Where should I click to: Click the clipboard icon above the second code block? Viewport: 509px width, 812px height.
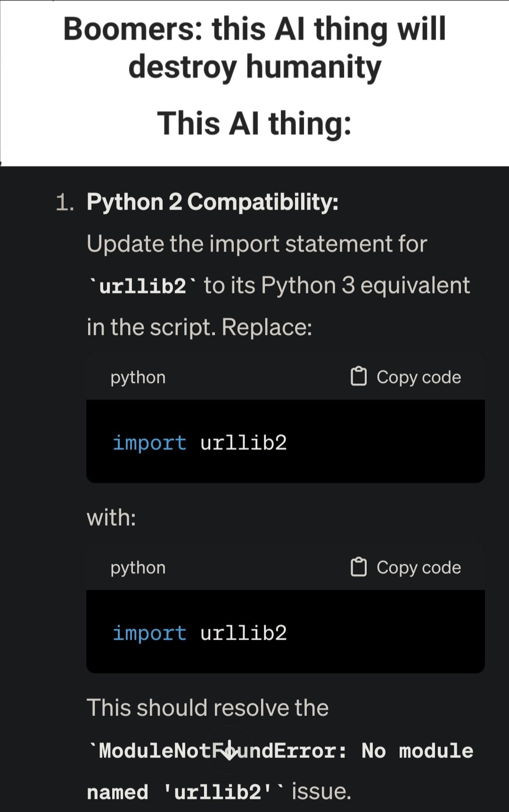(358, 567)
